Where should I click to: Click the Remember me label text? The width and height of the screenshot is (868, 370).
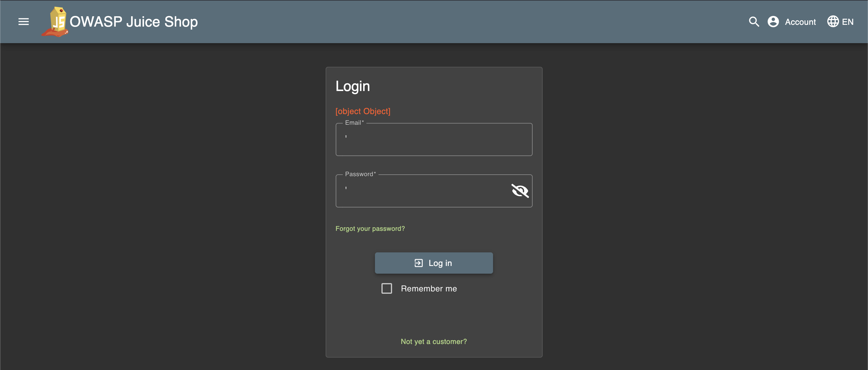(429, 289)
